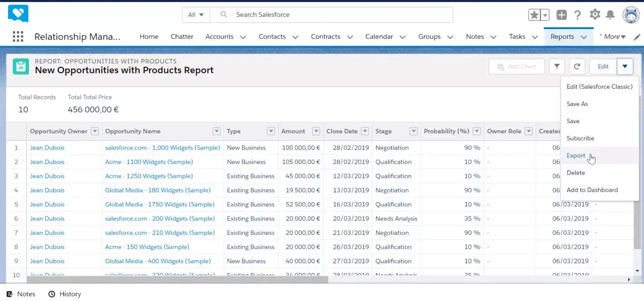
Task: Click the magnifier icon in the search box
Action: [x=224, y=15]
